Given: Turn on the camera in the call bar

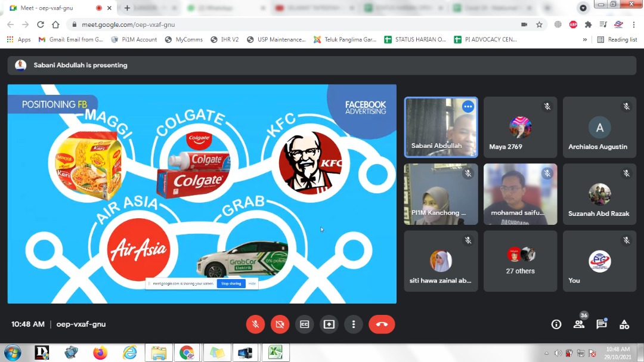Looking at the screenshot, I should coord(280,324).
